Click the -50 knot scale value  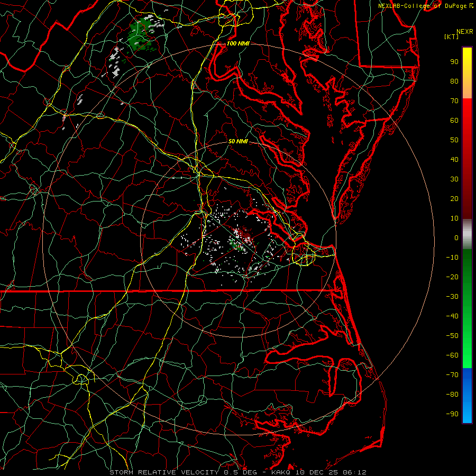[x=452, y=336]
